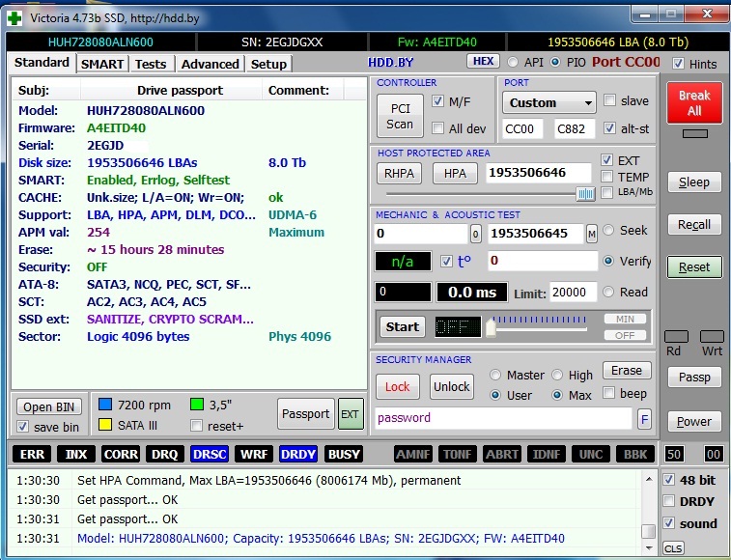Click the Break All button
Viewport: 731px width, 560px height.
(x=694, y=103)
